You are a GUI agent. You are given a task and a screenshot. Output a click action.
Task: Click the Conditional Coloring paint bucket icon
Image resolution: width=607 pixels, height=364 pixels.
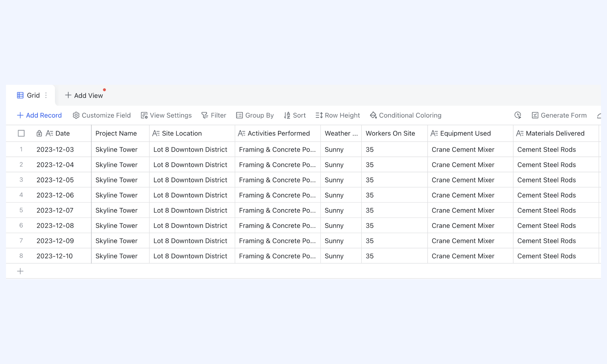pos(373,115)
